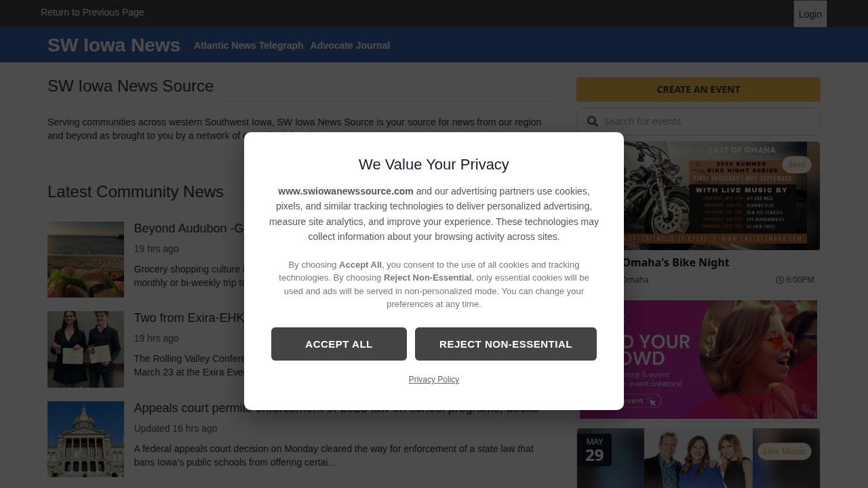Click the SW Iowa News logo title
868x488 pixels.
pos(114,45)
